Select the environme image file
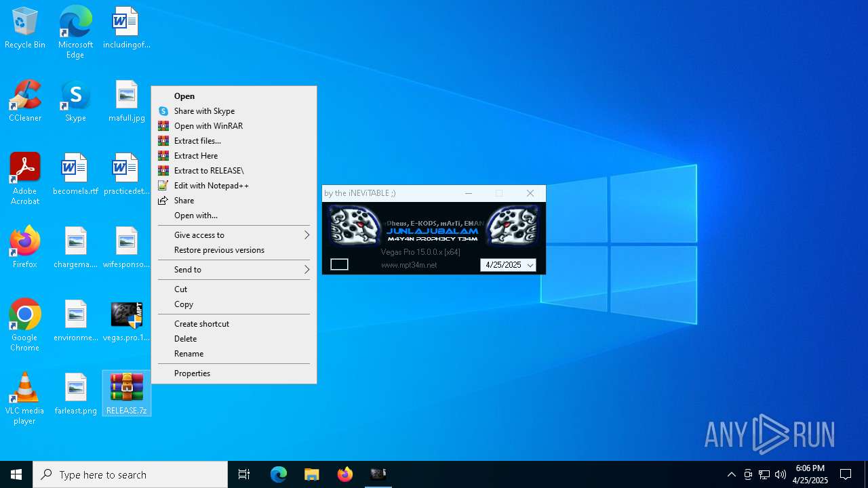 pyautogui.click(x=75, y=321)
